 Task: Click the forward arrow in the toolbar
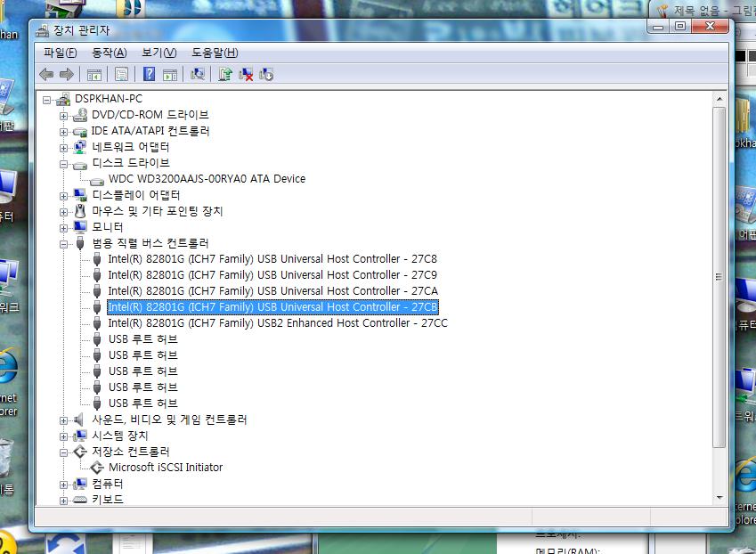(67, 74)
